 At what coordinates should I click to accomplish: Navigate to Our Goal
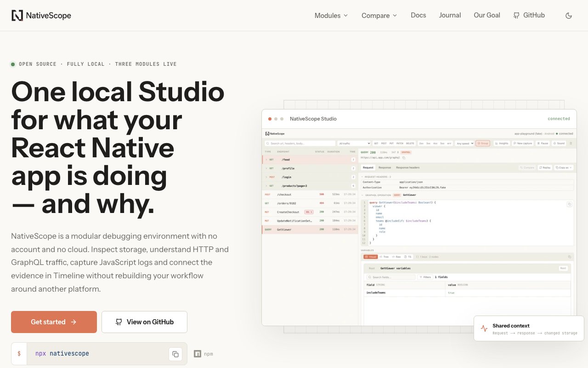pos(487,15)
